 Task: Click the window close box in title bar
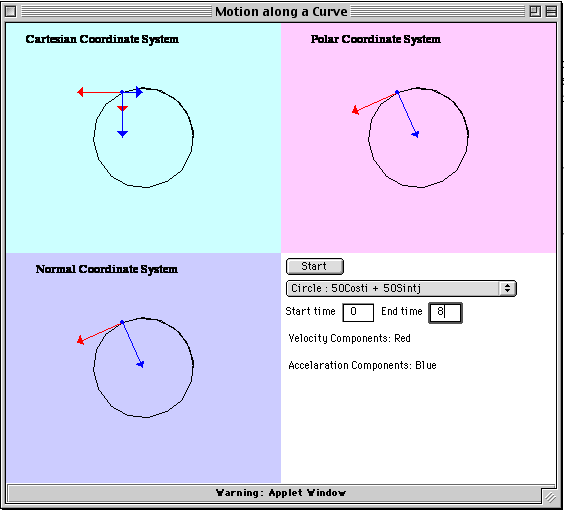click(x=11, y=12)
